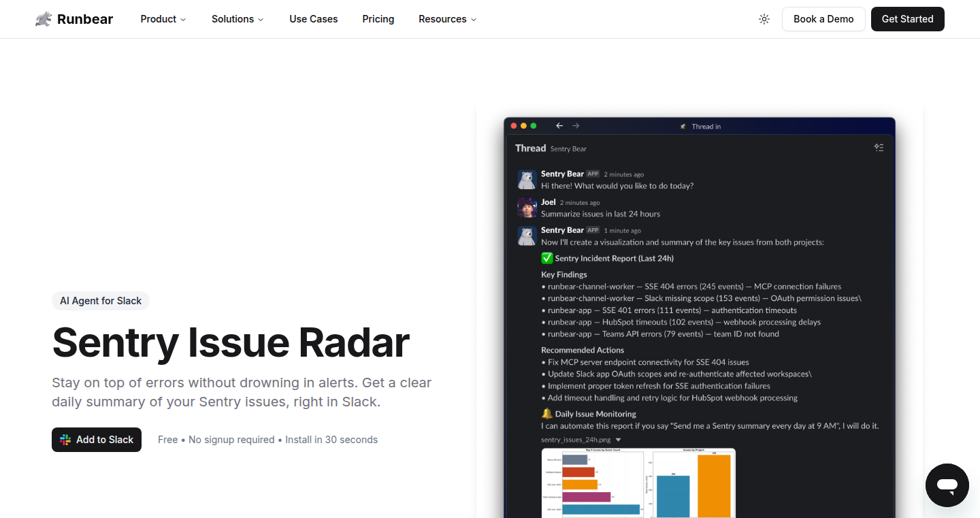
Task: Click the Joel sender name
Action: 549,202
